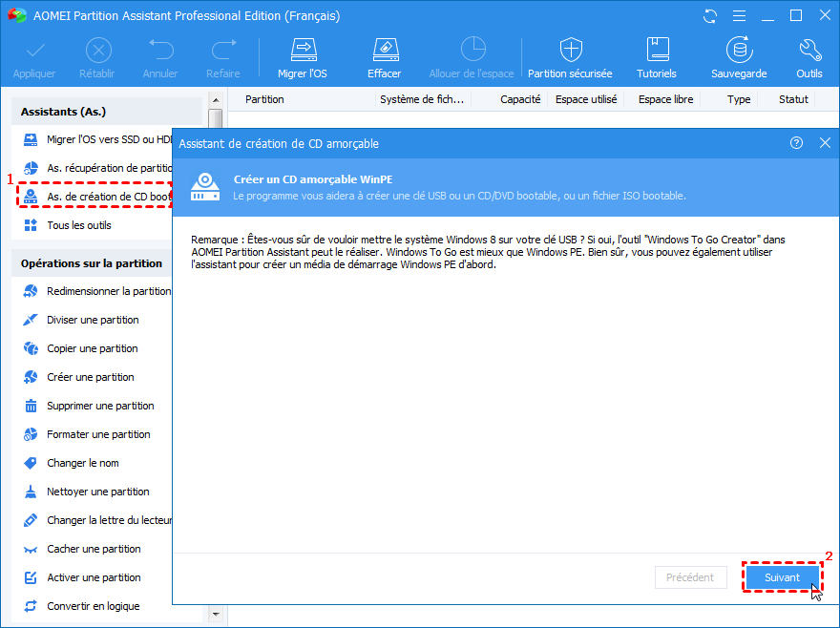Sort by Système de fichiers column
Image resolution: width=840 pixels, height=628 pixels.
422,99
